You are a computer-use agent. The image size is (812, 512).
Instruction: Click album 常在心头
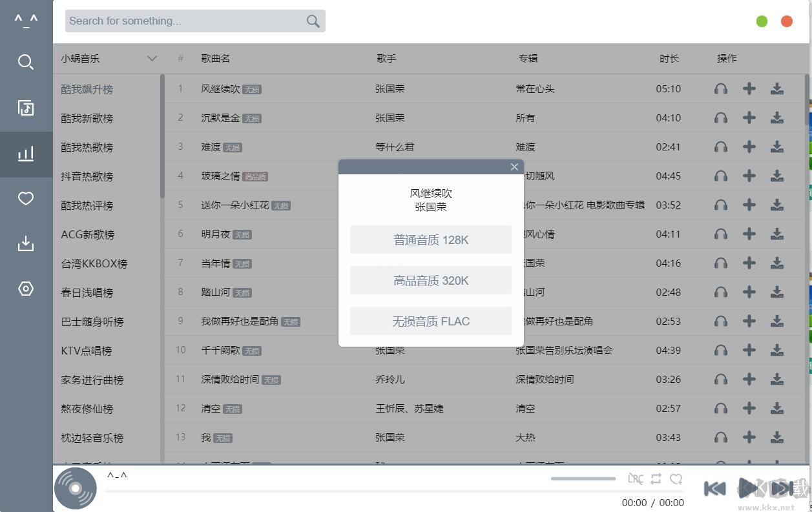point(535,89)
